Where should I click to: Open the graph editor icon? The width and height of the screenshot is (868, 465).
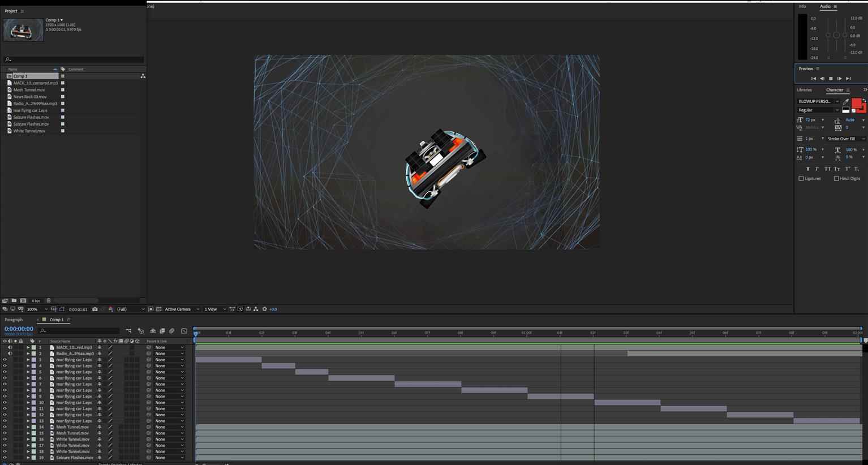point(184,331)
